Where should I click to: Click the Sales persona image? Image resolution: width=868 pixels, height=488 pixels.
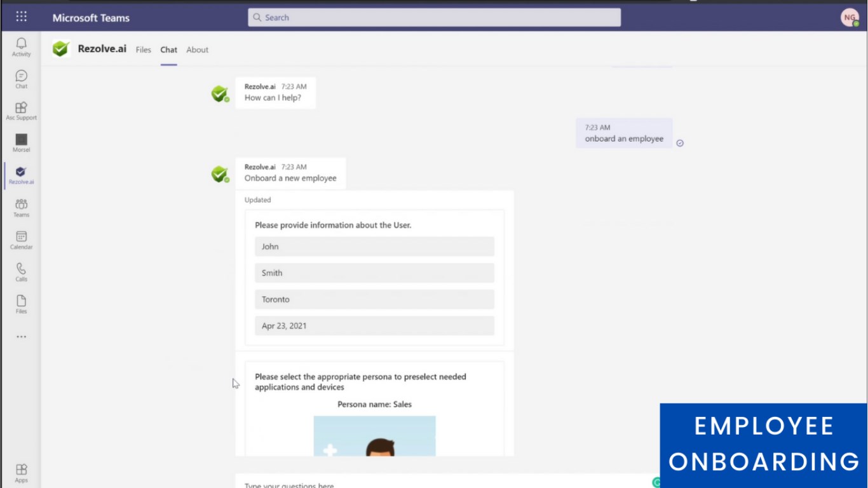[374, 436]
